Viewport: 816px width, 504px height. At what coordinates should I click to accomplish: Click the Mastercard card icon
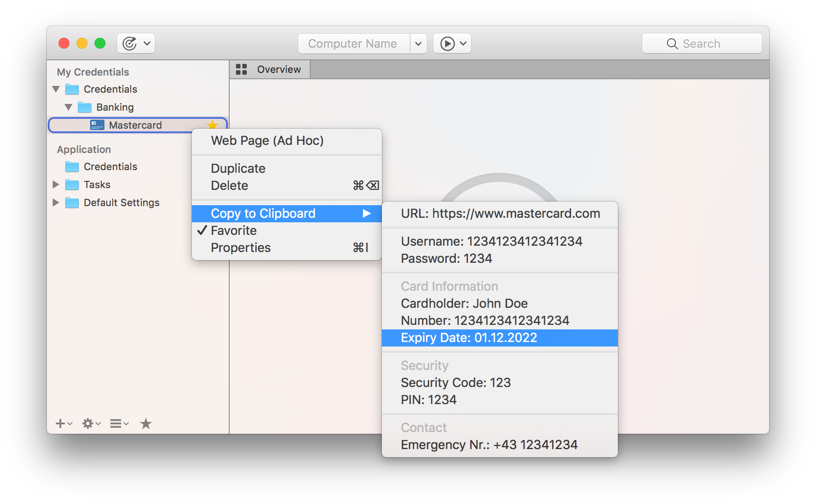coord(97,125)
